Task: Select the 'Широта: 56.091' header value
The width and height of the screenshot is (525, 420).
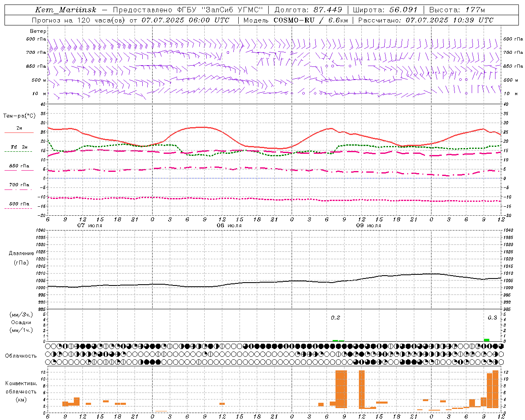Action: 385,10
